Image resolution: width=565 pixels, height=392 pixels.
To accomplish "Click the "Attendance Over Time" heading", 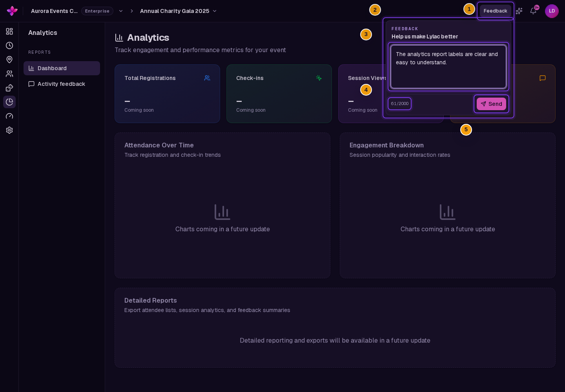I will [159, 145].
